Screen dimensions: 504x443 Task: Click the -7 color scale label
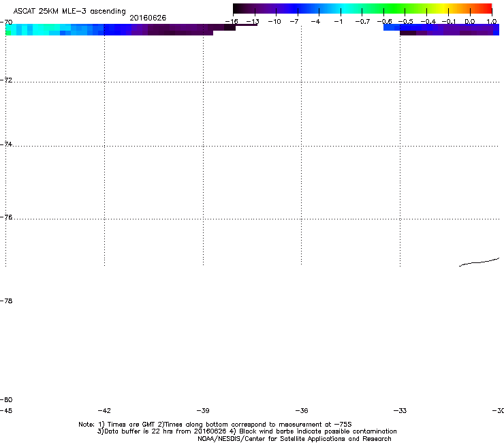coord(294,22)
